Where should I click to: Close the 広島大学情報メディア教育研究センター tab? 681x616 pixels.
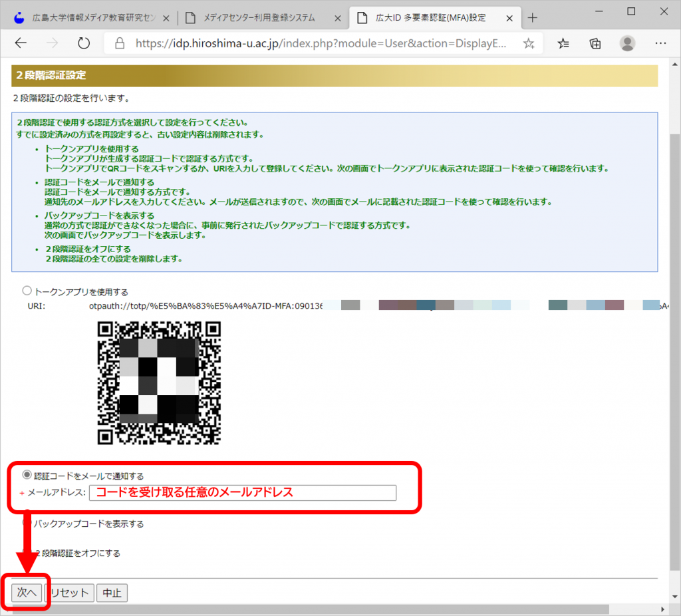point(166,18)
